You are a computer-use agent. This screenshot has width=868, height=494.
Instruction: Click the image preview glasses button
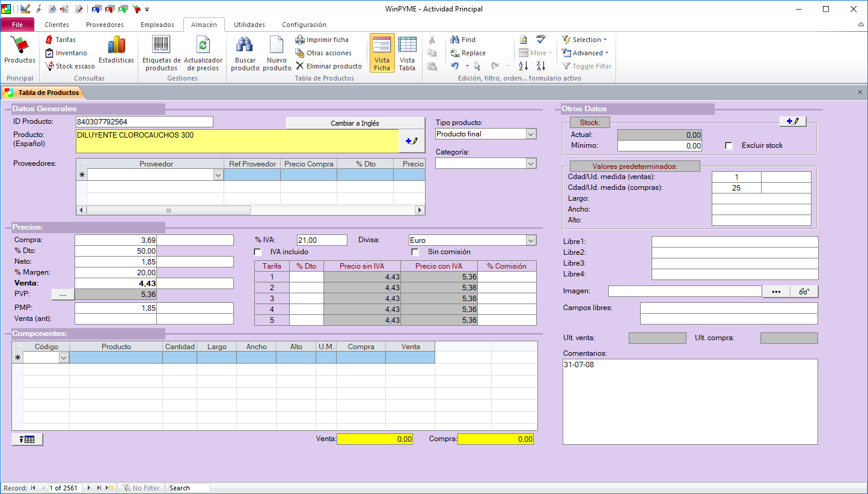click(x=804, y=291)
